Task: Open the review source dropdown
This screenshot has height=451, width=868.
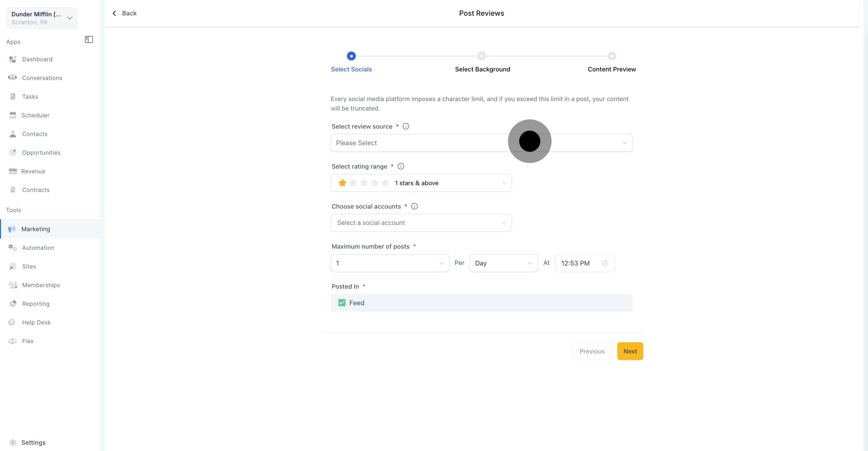Action: coord(481,143)
